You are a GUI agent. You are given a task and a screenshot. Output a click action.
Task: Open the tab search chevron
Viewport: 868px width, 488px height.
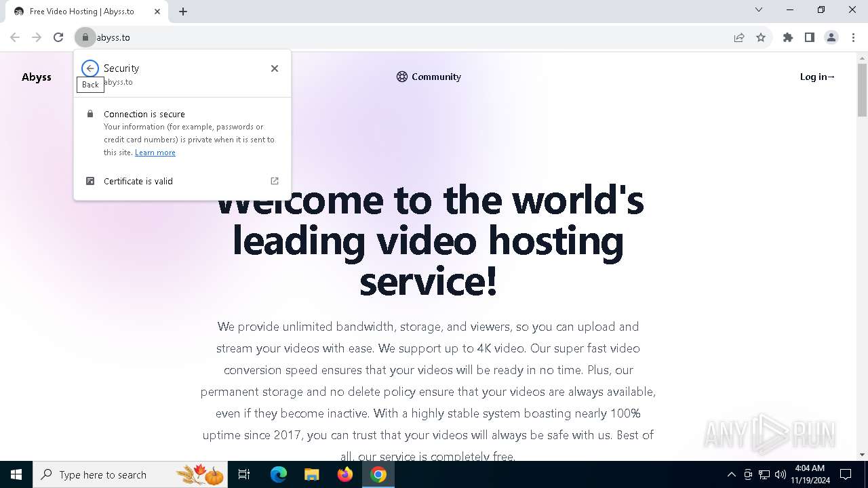(759, 9)
